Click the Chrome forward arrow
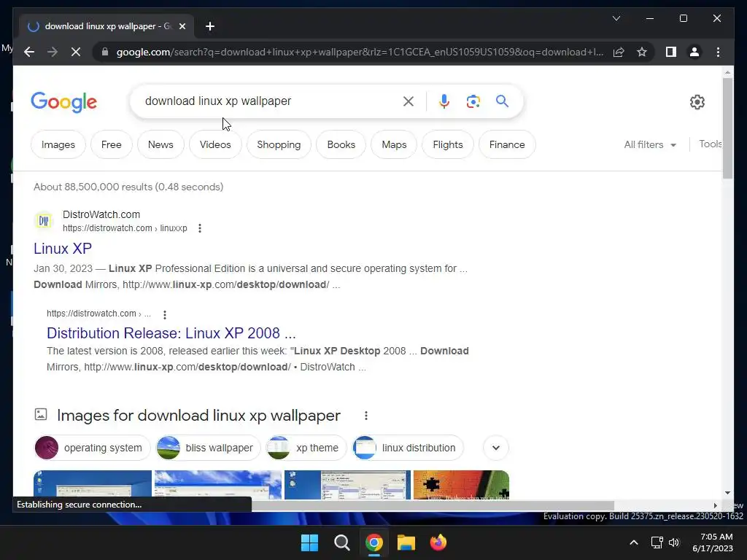This screenshot has width=747, height=560. click(53, 52)
